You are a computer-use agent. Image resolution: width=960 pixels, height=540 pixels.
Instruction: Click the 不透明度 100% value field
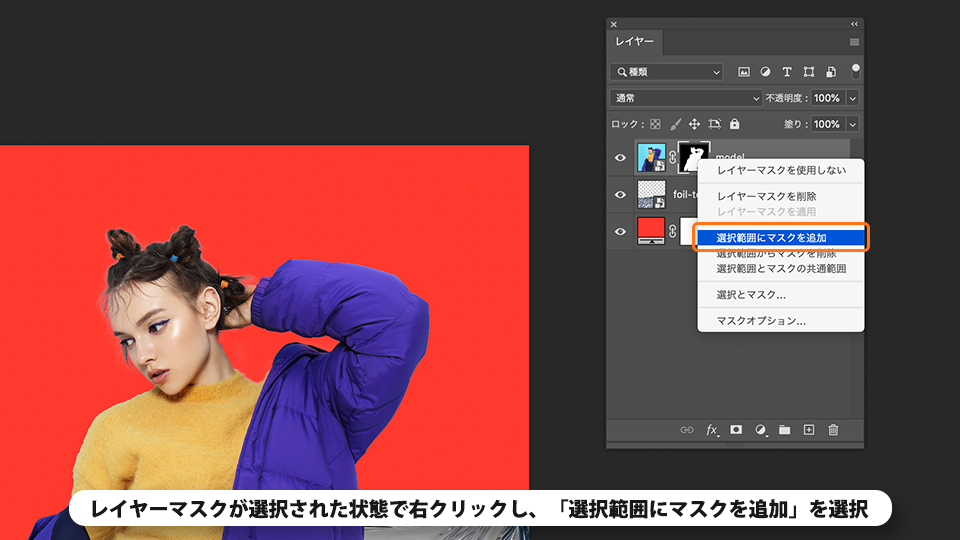click(828, 98)
